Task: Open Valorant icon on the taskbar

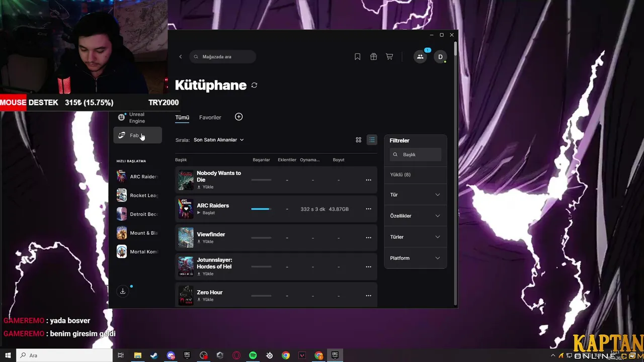Action: [x=302, y=355]
